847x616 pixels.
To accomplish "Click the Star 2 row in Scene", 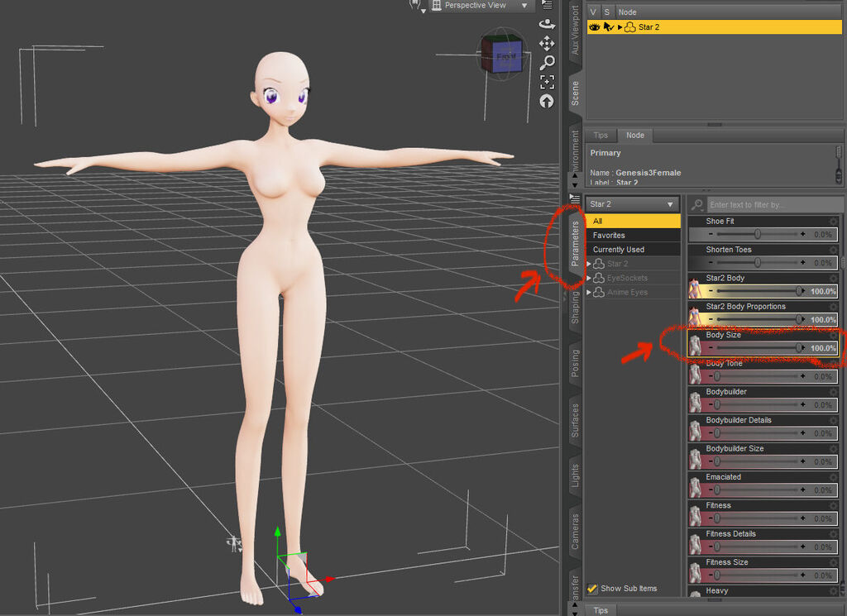I will tap(714, 27).
